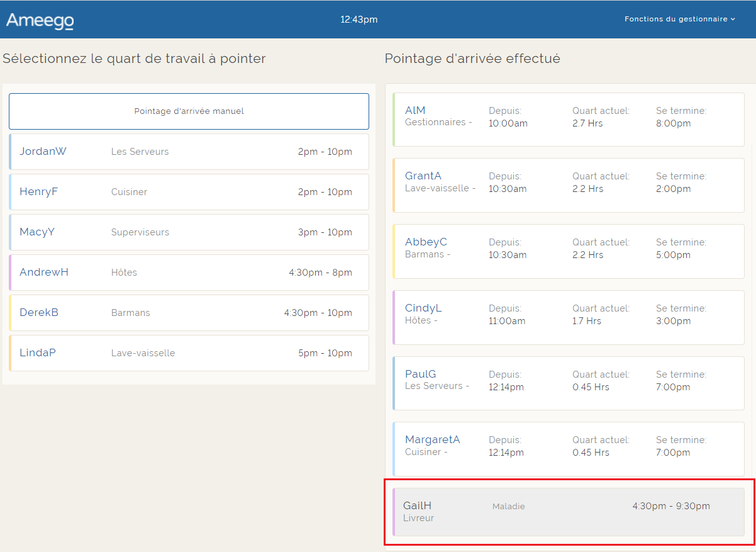The height and width of the screenshot is (552, 756).
Task: Click the AlM employee name link
Action: [x=415, y=111]
